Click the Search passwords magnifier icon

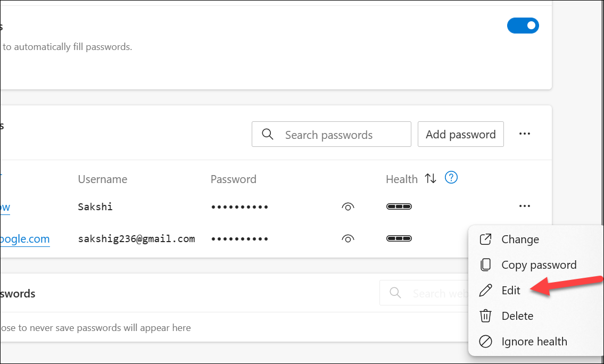[x=268, y=134]
